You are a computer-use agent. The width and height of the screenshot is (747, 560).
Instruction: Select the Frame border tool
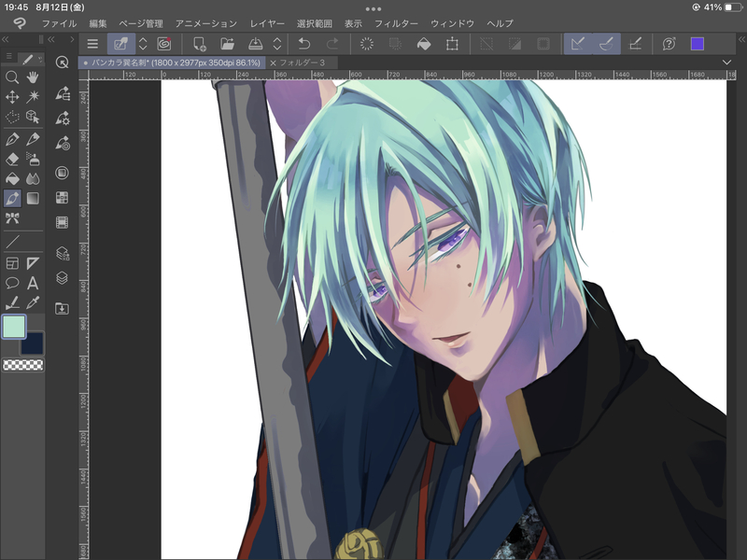(x=12, y=263)
